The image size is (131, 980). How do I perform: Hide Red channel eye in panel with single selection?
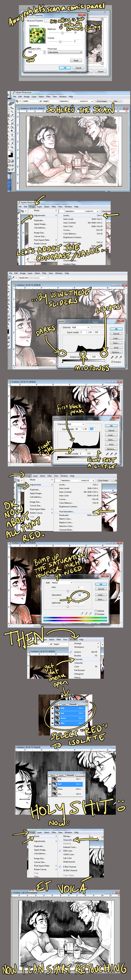(50, 784)
